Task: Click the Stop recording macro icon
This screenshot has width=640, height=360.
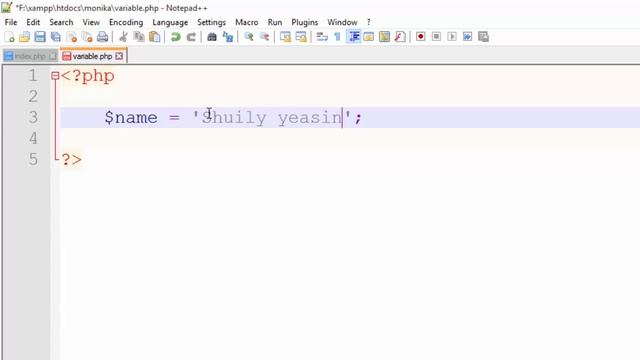Action: coord(436,37)
